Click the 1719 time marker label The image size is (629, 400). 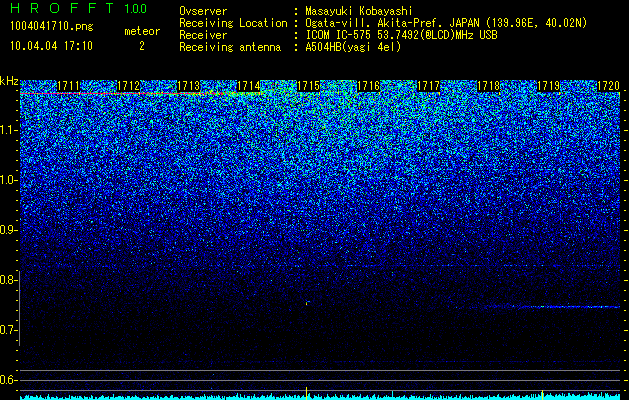coord(548,86)
